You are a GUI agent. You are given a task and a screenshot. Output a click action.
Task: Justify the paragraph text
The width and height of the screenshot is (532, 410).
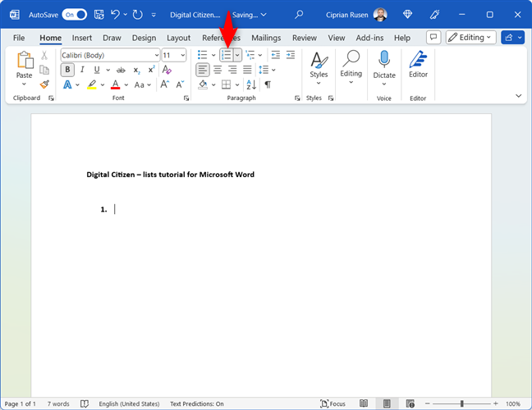pos(247,70)
